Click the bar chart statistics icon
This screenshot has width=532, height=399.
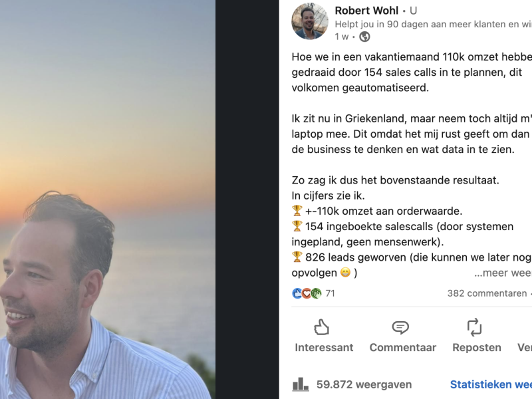(x=301, y=384)
